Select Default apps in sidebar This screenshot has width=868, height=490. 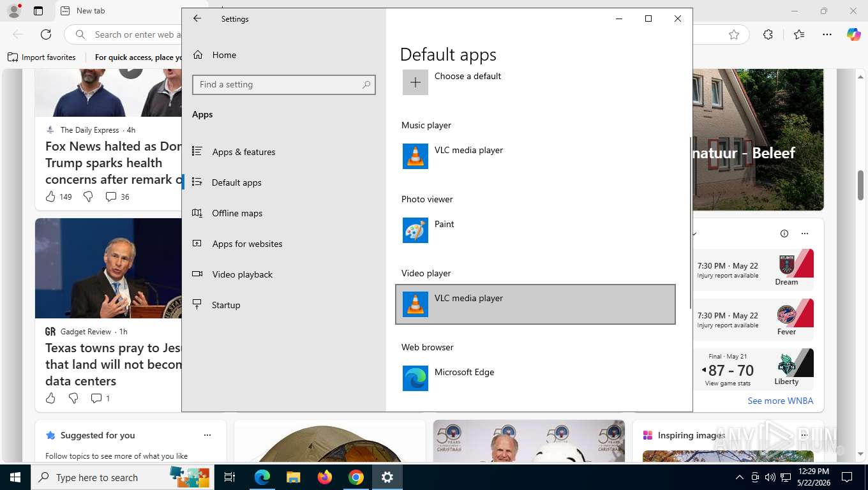(x=283, y=182)
